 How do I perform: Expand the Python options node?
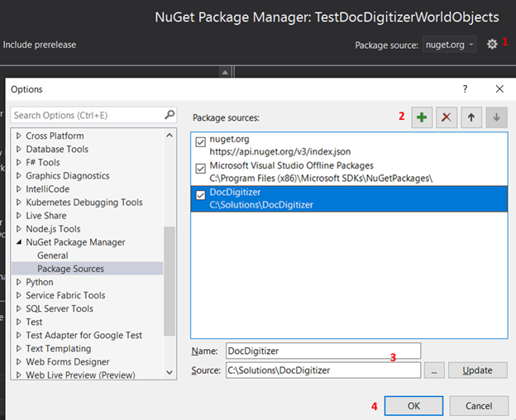(19, 282)
